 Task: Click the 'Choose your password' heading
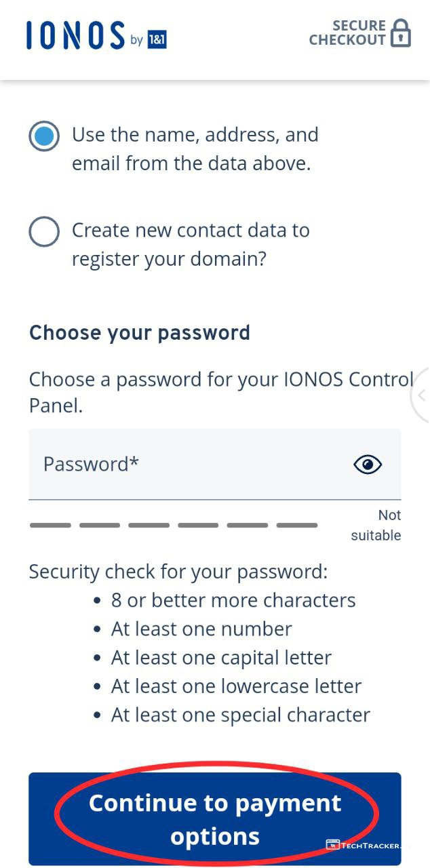click(140, 333)
